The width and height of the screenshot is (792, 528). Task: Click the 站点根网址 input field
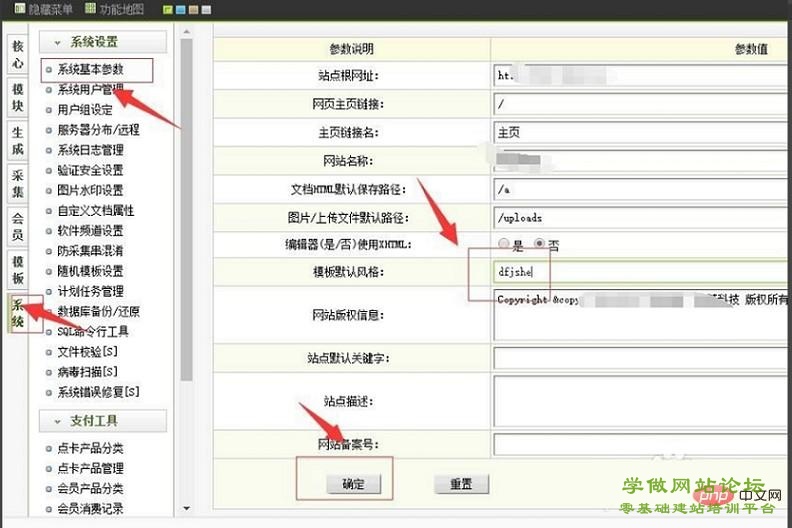(x=642, y=76)
